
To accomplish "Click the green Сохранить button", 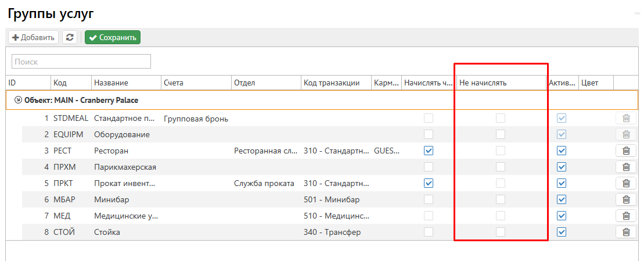I will click(x=113, y=38).
